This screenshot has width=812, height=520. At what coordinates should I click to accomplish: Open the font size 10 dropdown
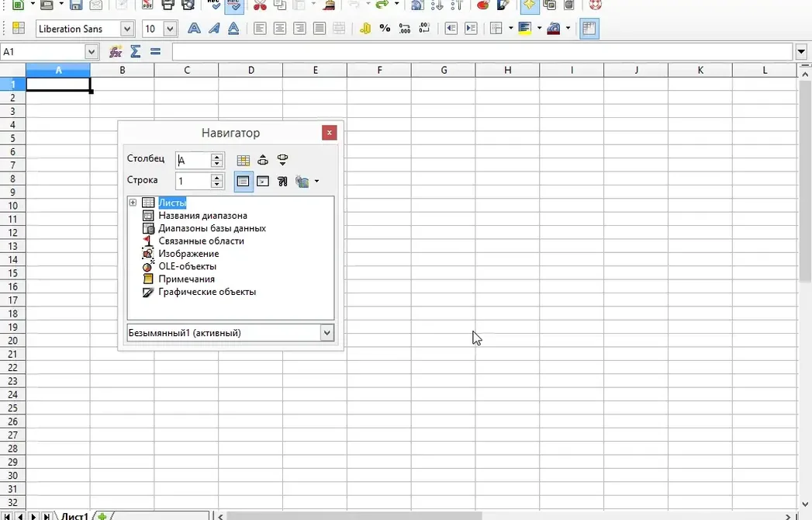(x=170, y=29)
